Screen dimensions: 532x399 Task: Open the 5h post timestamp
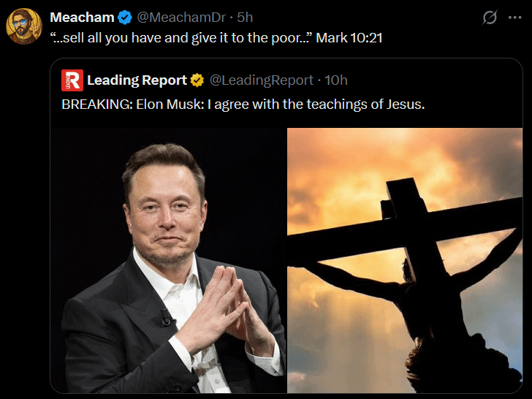245,18
